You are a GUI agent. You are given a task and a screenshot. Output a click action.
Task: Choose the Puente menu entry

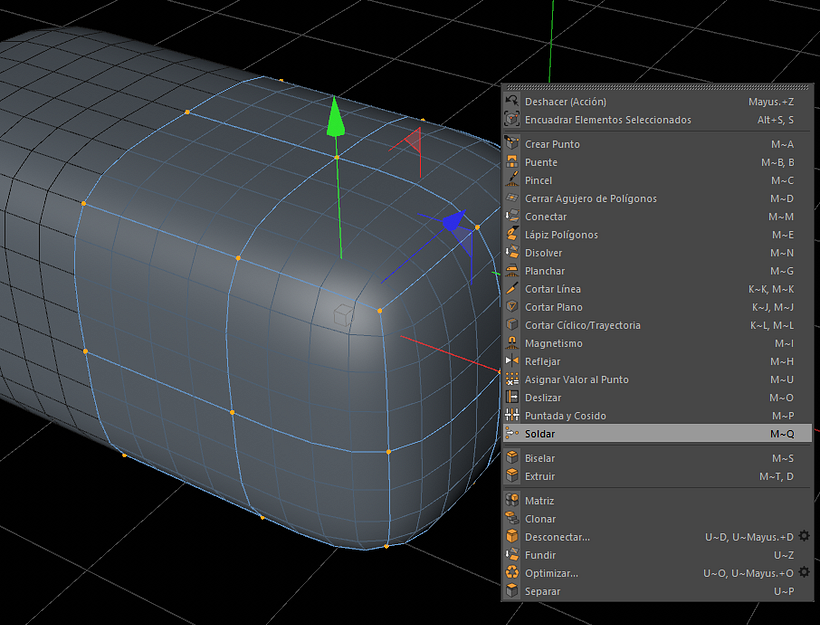[657, 162]
